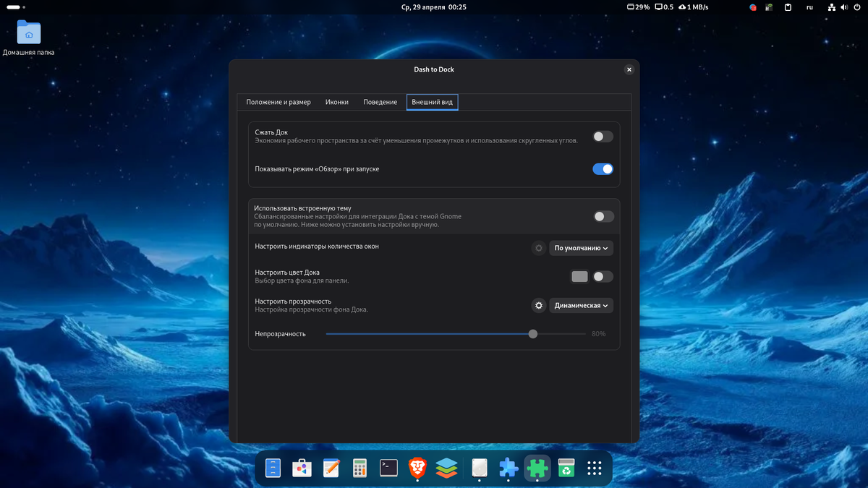This screenshot has width=868, height=488.
Task: Launch the Calculator from the dock
Action: pyautogui.click(x=359, y=468)
